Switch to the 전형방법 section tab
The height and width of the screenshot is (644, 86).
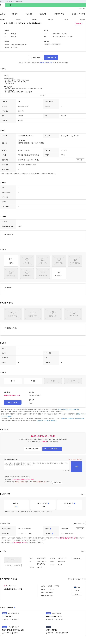(x=66, y=19)
